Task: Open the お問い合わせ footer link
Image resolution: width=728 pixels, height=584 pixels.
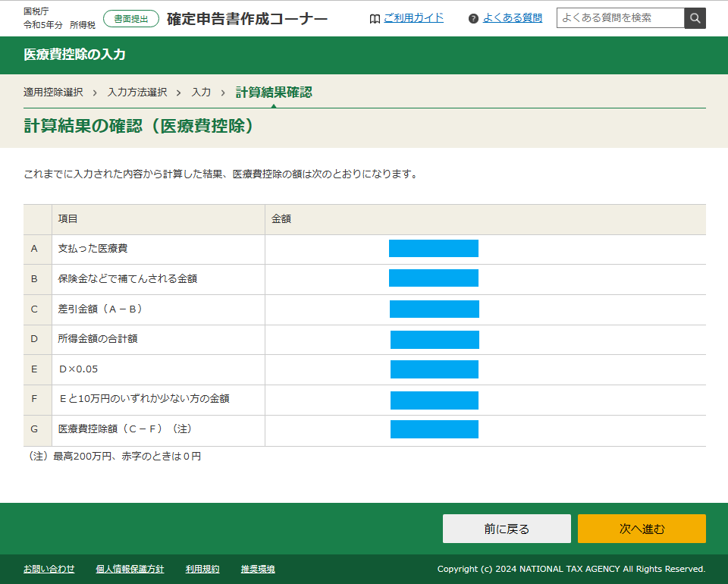Action: click(49, 569)
